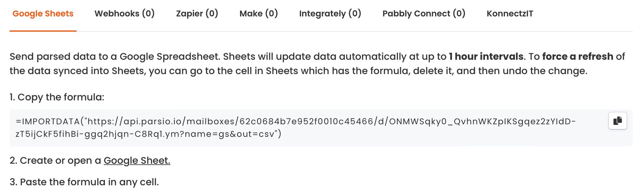Go to the Make (0) tab

tap(258, 14)
